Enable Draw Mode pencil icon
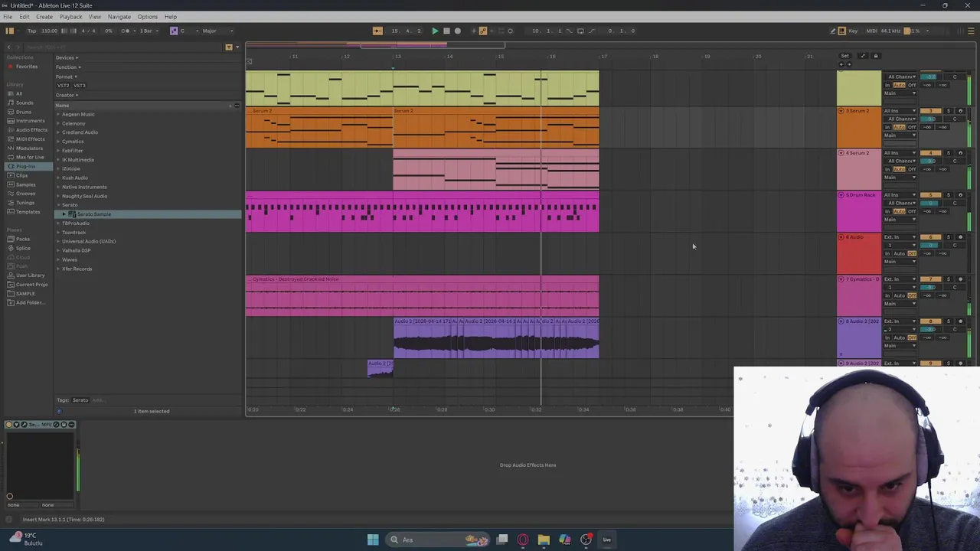 [832, 31]
